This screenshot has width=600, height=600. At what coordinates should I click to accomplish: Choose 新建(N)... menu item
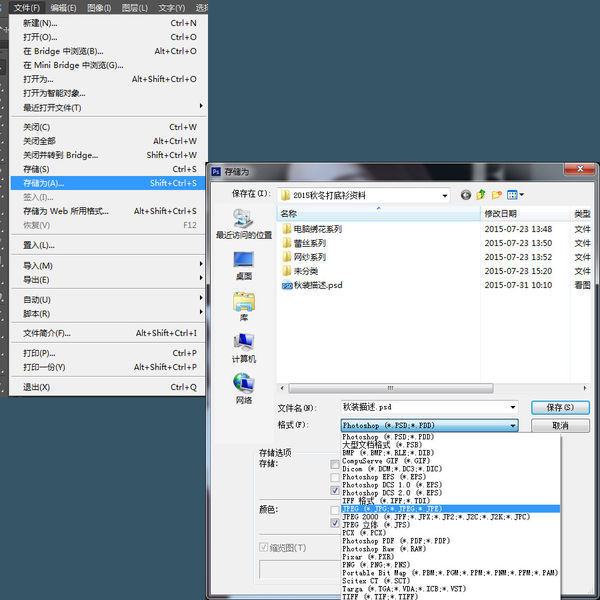click(x=108, y=23)
